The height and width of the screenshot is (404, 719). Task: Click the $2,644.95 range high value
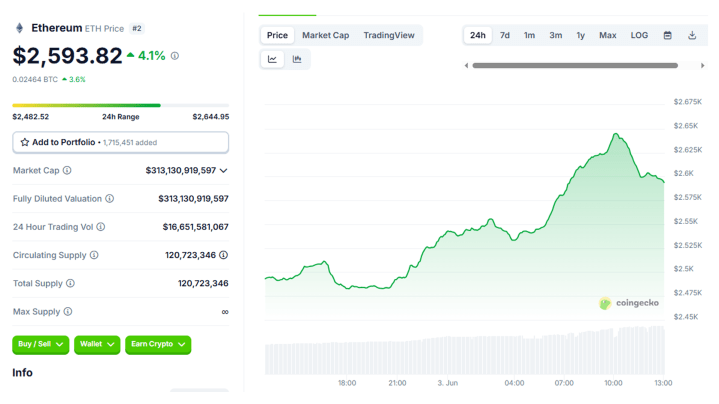pyautogui.click(x=210, y=117)
